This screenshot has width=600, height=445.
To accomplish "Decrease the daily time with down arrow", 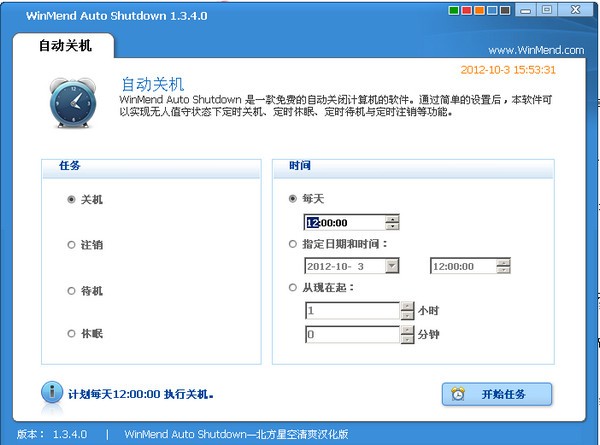I will pos(392,226).
